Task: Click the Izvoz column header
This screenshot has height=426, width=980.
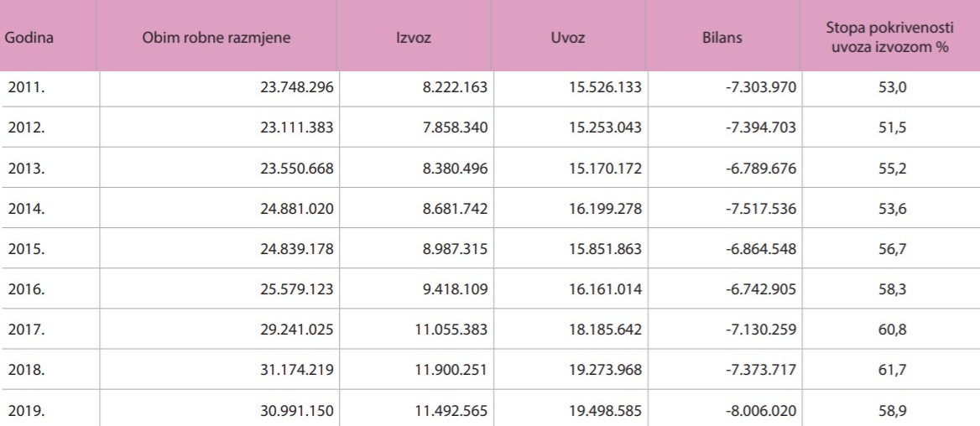Action: click(413, 38)
